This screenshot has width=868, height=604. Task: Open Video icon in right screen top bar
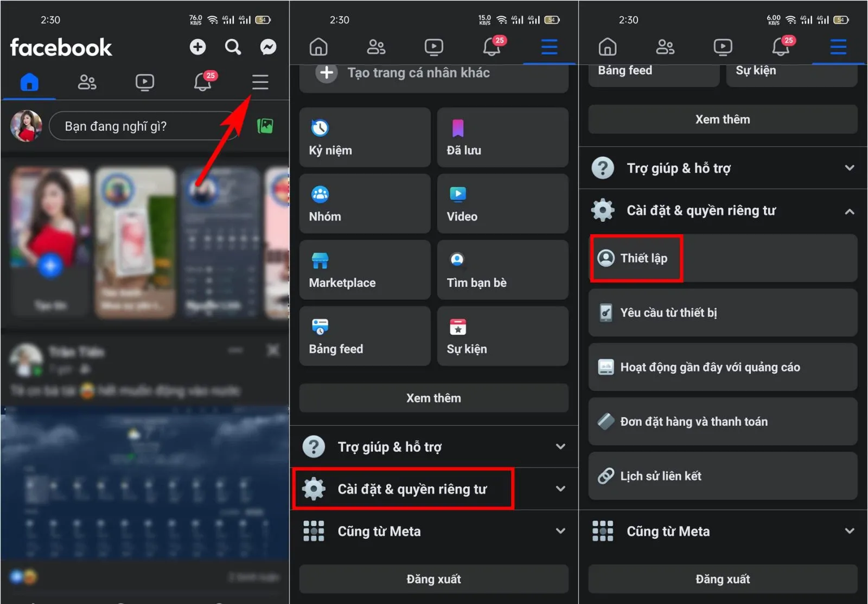click(x=723, y=47)
